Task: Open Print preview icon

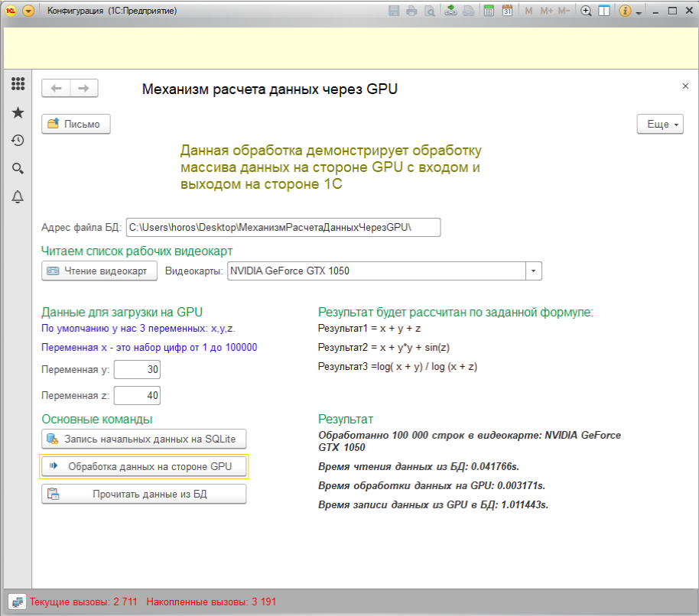Action: [x=430, y=11]
